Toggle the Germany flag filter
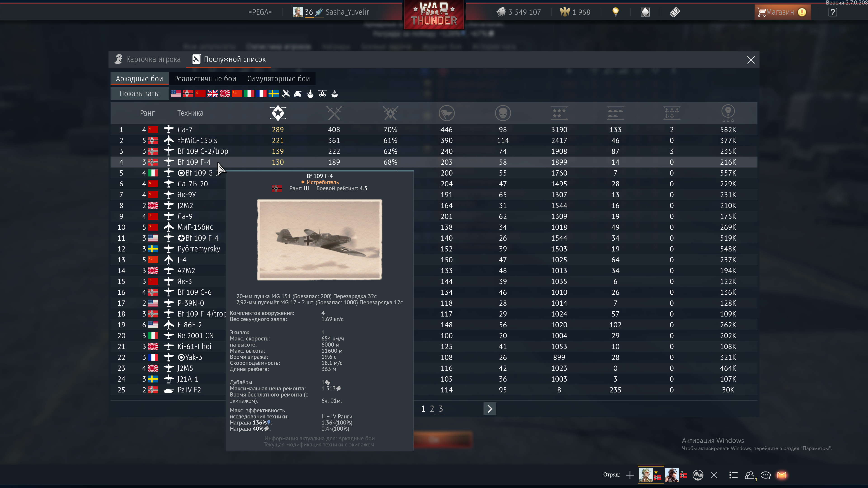 click(188, 94)
